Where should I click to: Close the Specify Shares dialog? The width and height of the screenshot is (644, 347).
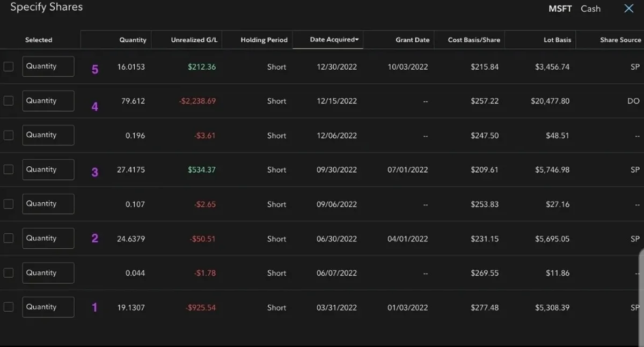click(629, 9)
